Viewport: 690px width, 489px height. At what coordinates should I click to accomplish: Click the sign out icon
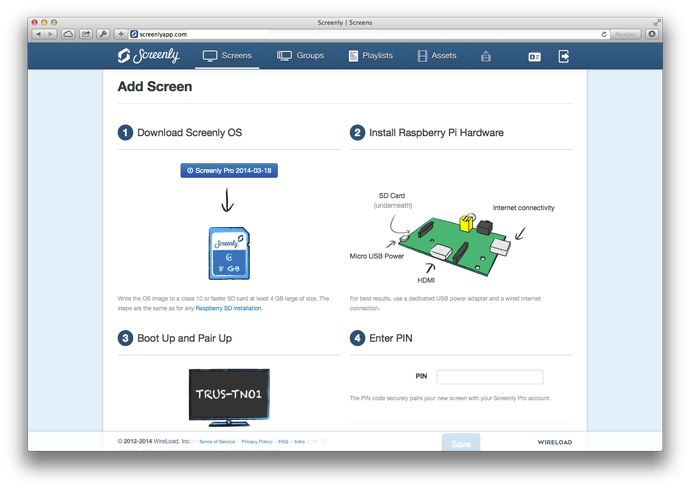click(x=564, y=56)
